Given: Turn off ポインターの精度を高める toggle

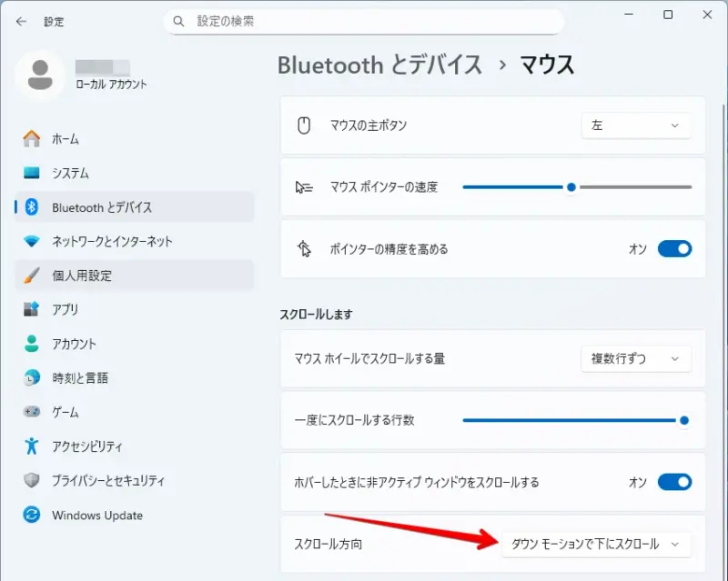Looking at the screenshot, I should 674,249.
